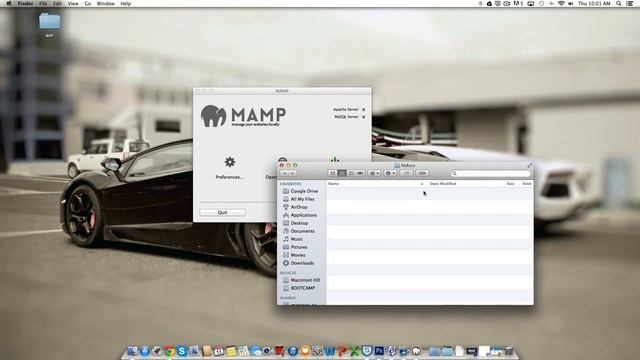Image resolution: width=640 pixels, height=360 pixels.
Task: Click Apache Server status indicator in MAMP
Action: click(x=363, y=109)
